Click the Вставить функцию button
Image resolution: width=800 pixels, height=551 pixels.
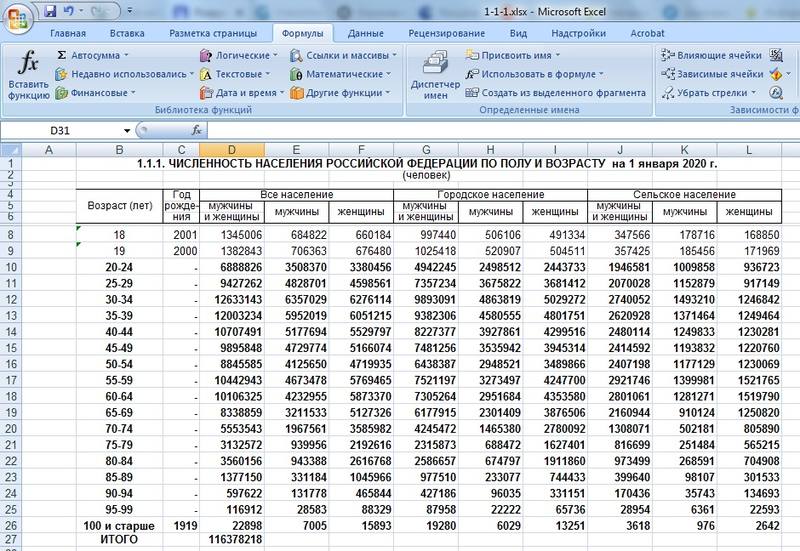click(x=28, y=75)
